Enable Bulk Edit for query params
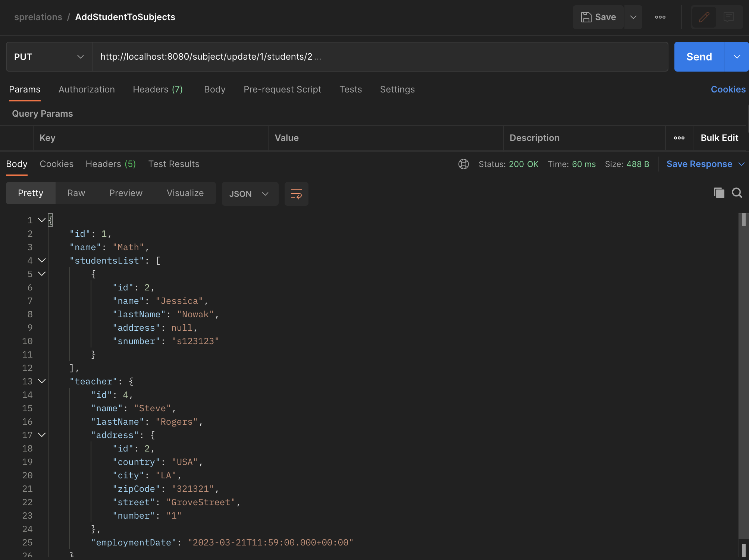The height and width of the screenshot is (560, 749). [719, 138]
